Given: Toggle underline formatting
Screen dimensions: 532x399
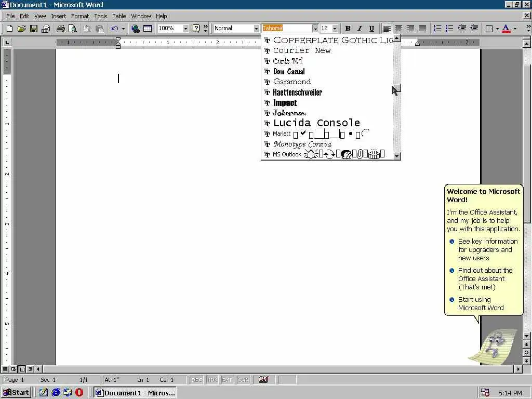Looking at the screenshot, I should 371,29.
